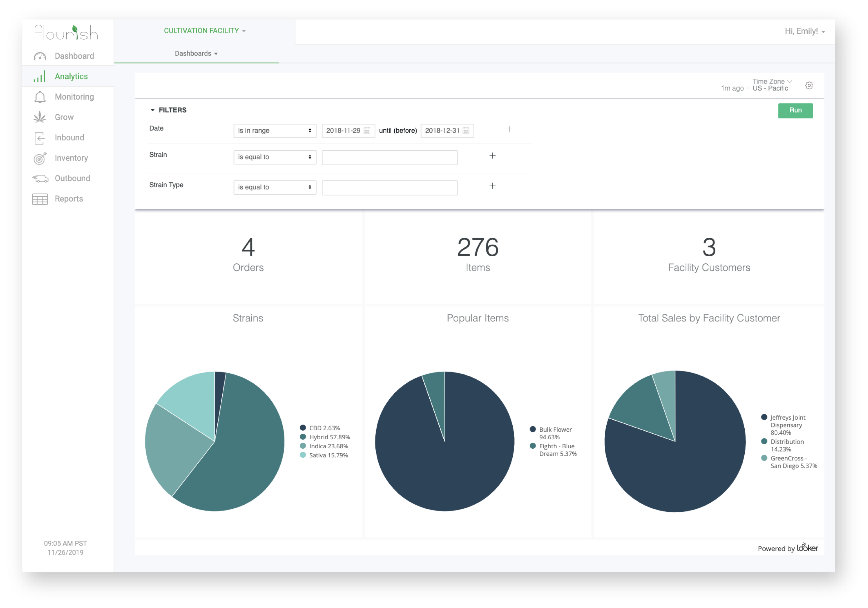The width and height of the screenshot is (868, 608).
Task: Collapse the FILTERS section
Action: click(x=168, y=110)
